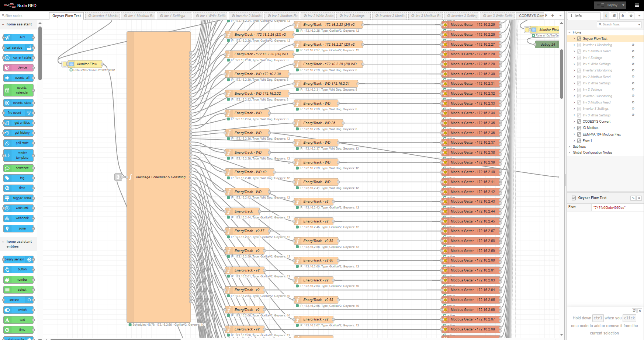Select EEM-MA 104 Modbus Flex in tree
The height and width of the screenshot is (340, 644).
click(x=601, y=134)
